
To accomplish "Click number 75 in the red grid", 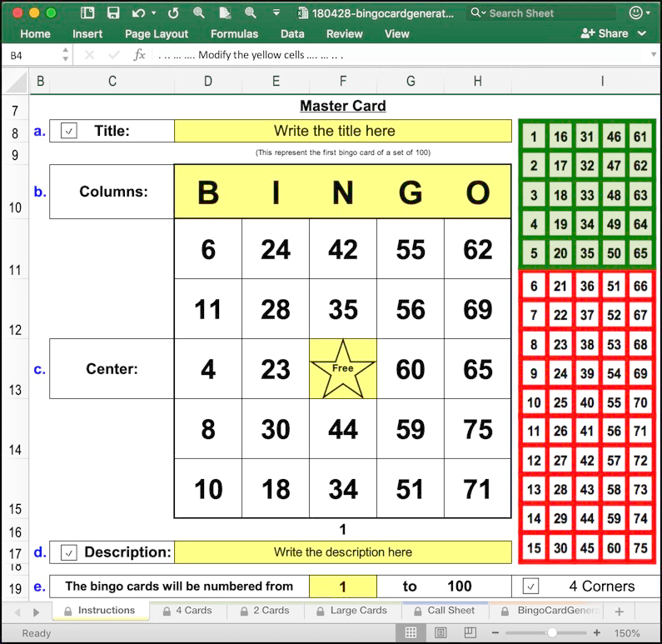I will click(640, 547).
